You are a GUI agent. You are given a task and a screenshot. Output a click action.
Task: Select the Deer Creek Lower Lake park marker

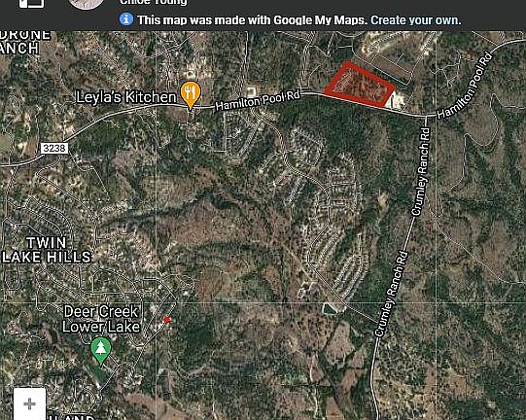pos(101,351)
